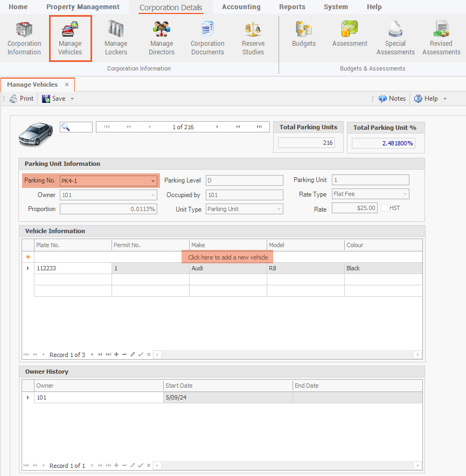Open Notes from the toolbar

392,99
